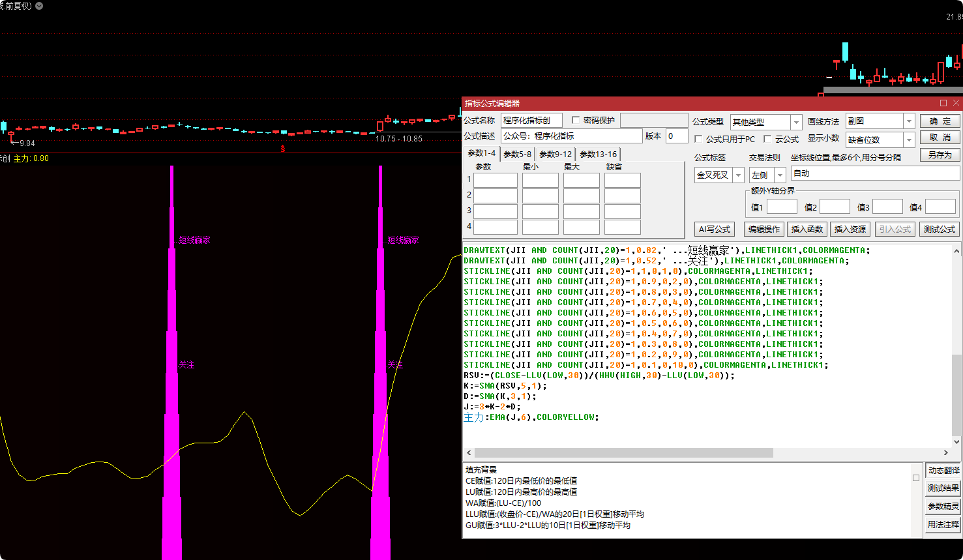This screenshot has height=560, width=963.
Task: Click the horizontal scrollbar's left arrow
Action: 469,452
